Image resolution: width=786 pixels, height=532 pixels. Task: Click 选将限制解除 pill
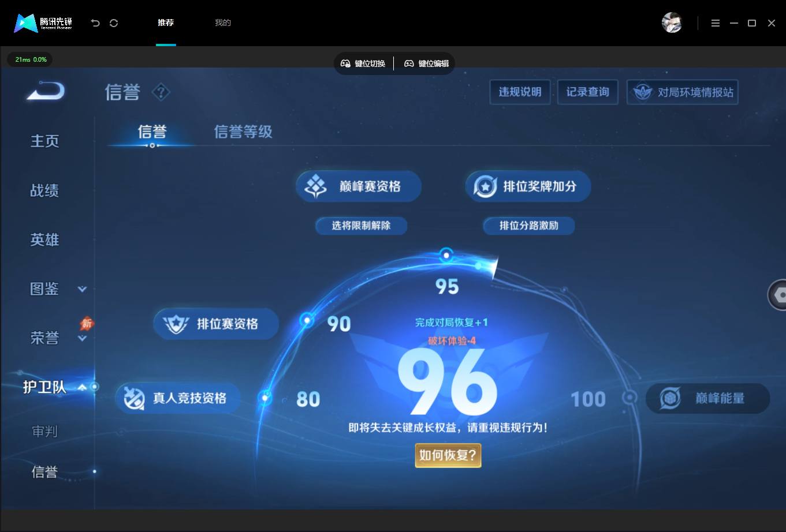coord(361,226)
